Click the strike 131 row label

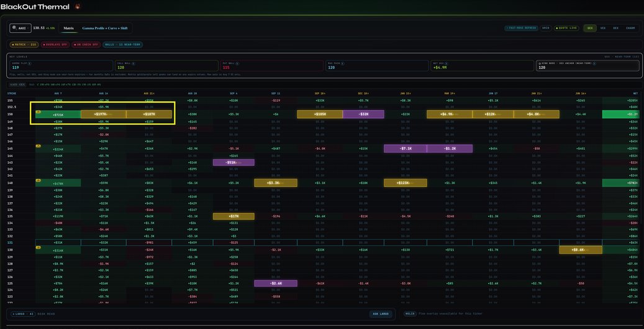(x=10, y=243)
